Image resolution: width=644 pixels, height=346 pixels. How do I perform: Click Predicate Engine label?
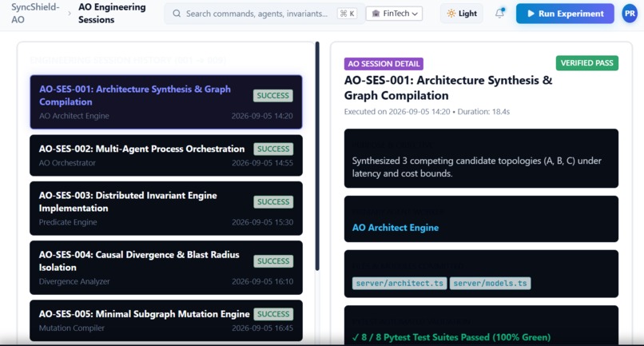[68, 222]
